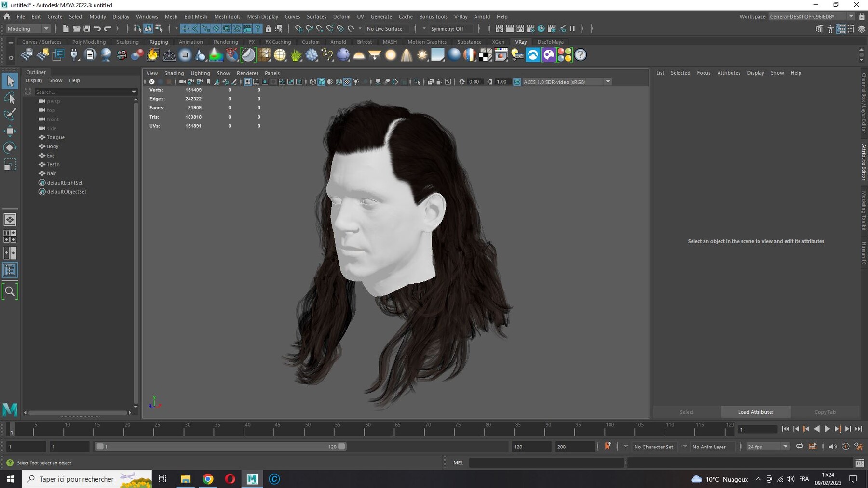Image resolution: width=868 pixels, height=488 pixels.
Task: Open the Render View clapboard icon
Action: [500, 28]
